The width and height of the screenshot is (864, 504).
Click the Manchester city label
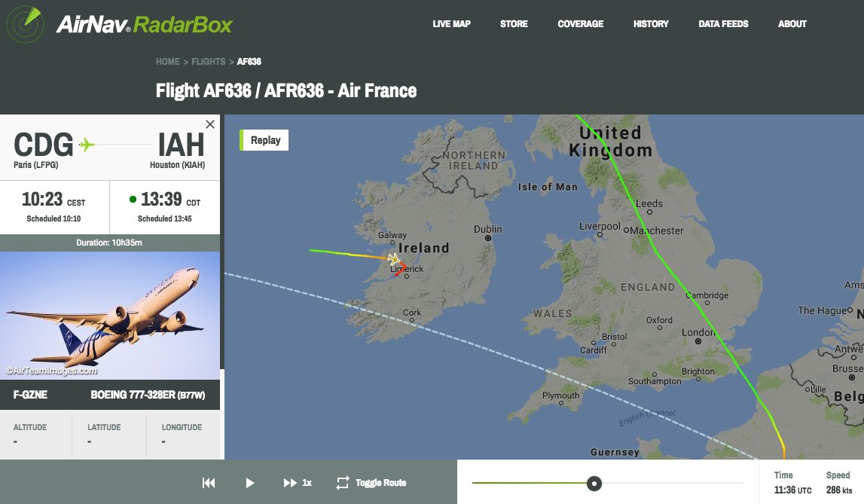656,231
